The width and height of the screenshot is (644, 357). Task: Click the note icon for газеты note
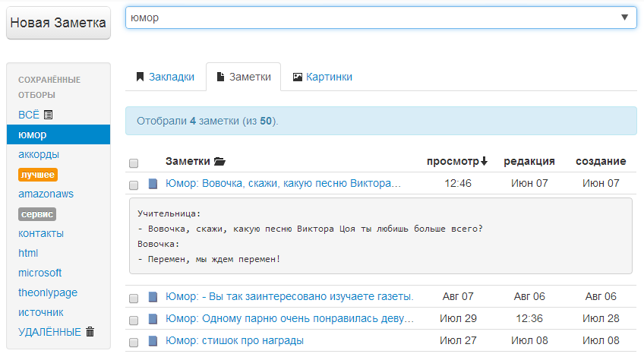pyautogui.click(x=153, y=296)
